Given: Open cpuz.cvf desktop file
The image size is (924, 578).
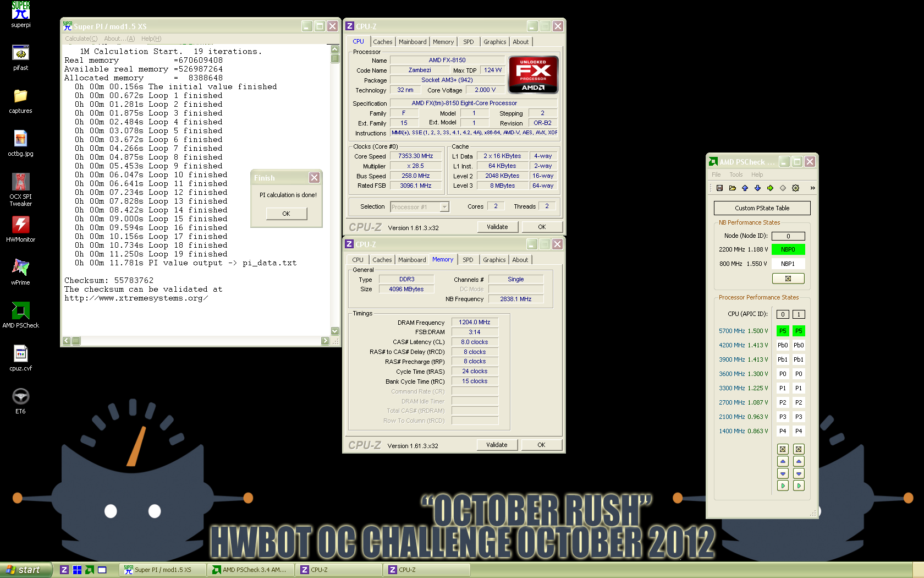Looking at the screenshot, I should [x=21, y=358].
